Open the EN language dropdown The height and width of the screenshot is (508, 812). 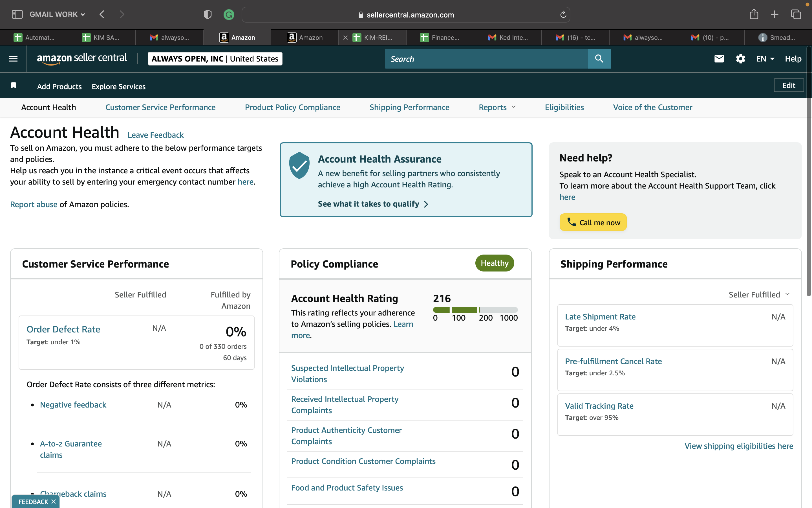pyautogui.click(x=765, y=59)
